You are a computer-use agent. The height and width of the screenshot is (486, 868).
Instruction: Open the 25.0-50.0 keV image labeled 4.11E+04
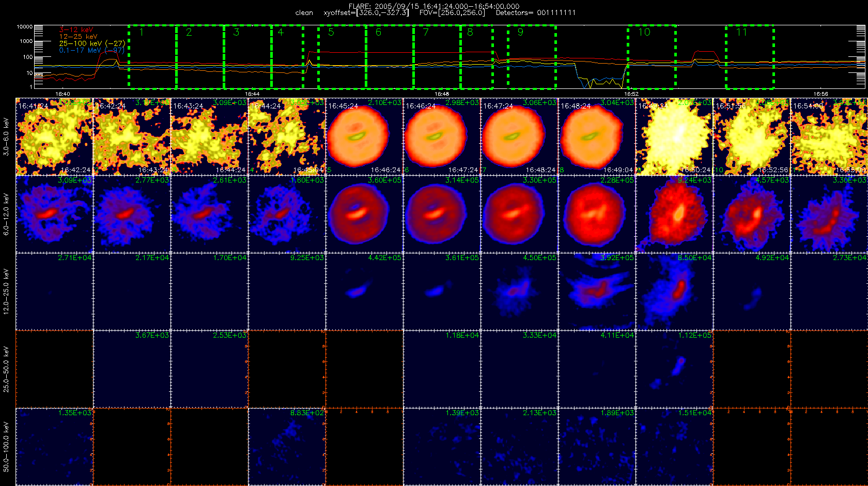click(x=597, y=369)
